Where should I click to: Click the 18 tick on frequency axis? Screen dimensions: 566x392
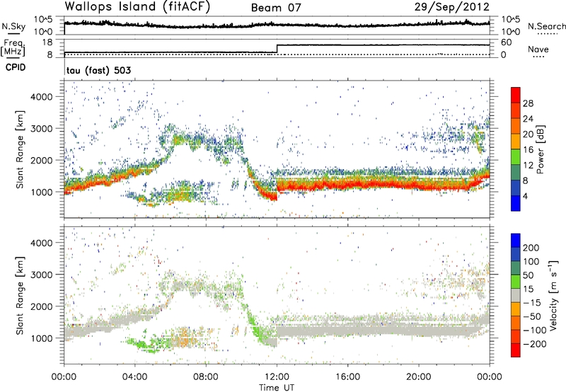[x=47, y=42]
